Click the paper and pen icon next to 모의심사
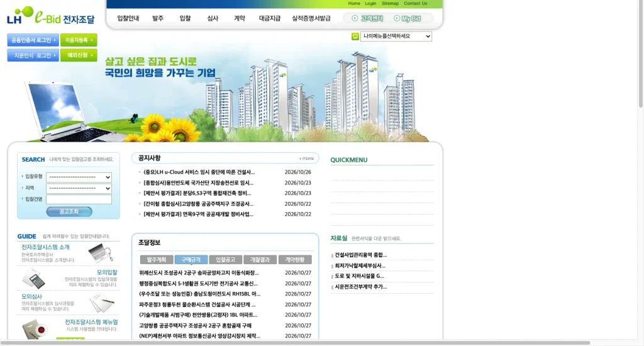644x346 pixels. [101, 303]
